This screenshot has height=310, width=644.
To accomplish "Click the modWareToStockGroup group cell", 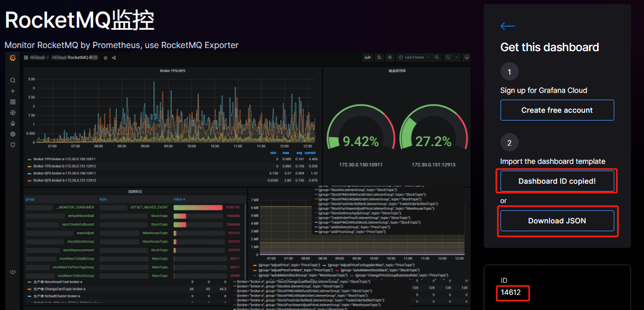I will tap(61, 276).
